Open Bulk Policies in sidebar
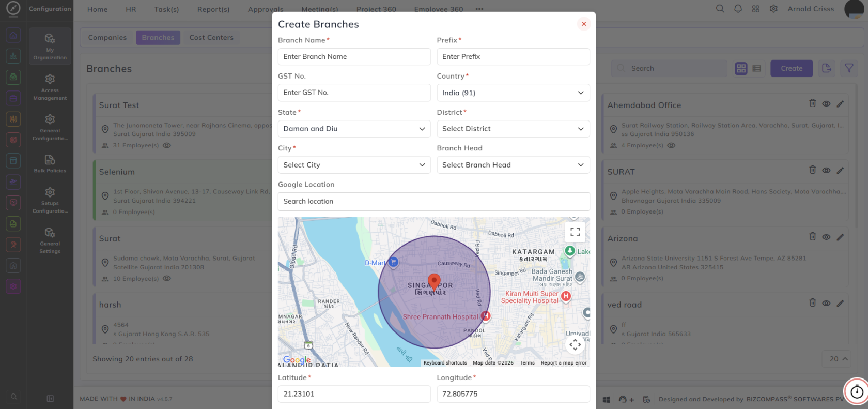The width and height of the screenshot is (868, 409). [x=50, y=163]
